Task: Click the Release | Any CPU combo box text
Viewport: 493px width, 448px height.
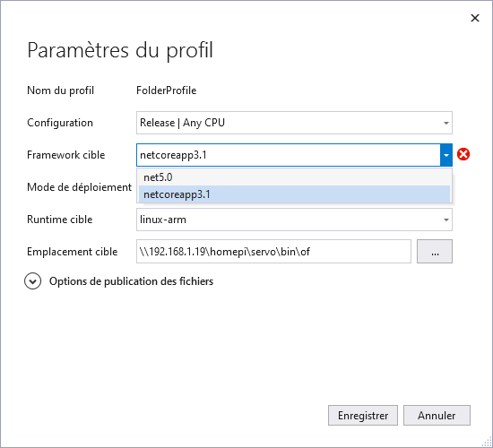Action: (182, 123)
